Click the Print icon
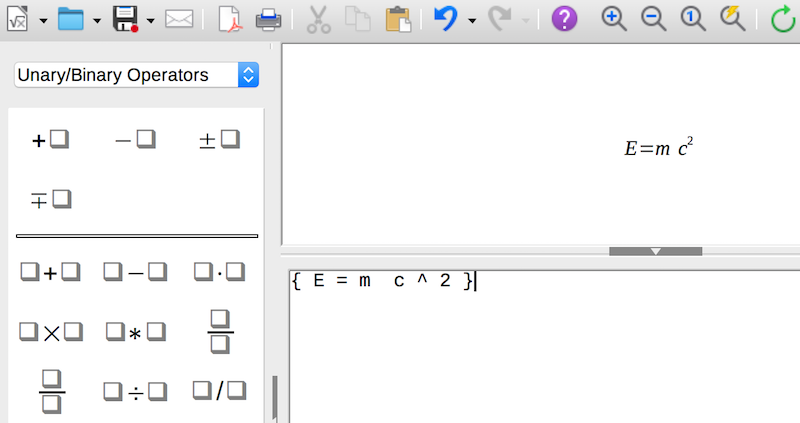 point(268,19)
